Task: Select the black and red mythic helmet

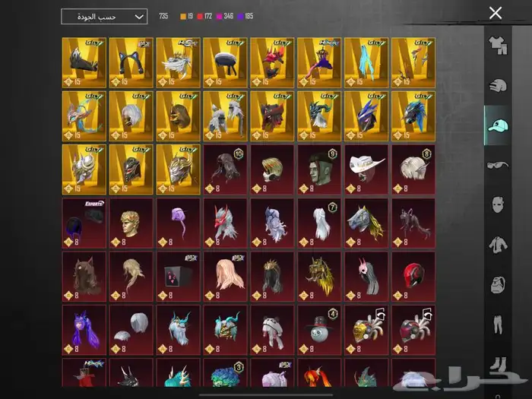Action: click(131, 169)
